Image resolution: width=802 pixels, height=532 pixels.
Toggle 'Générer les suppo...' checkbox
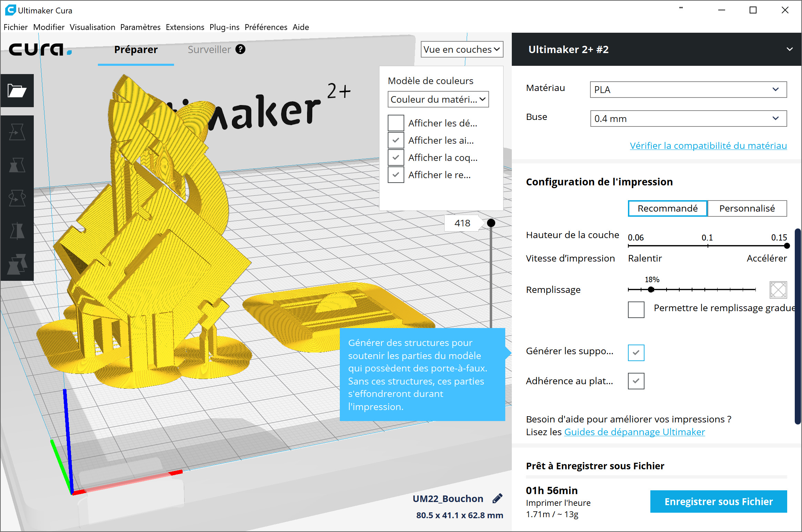636,352
